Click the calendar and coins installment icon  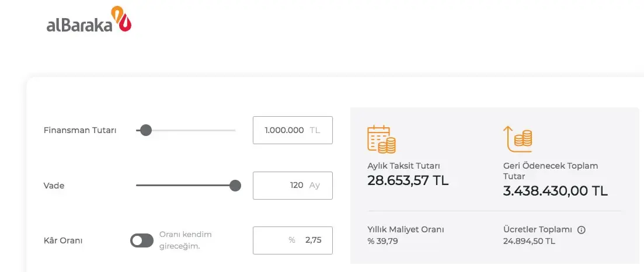click(381, 139)
